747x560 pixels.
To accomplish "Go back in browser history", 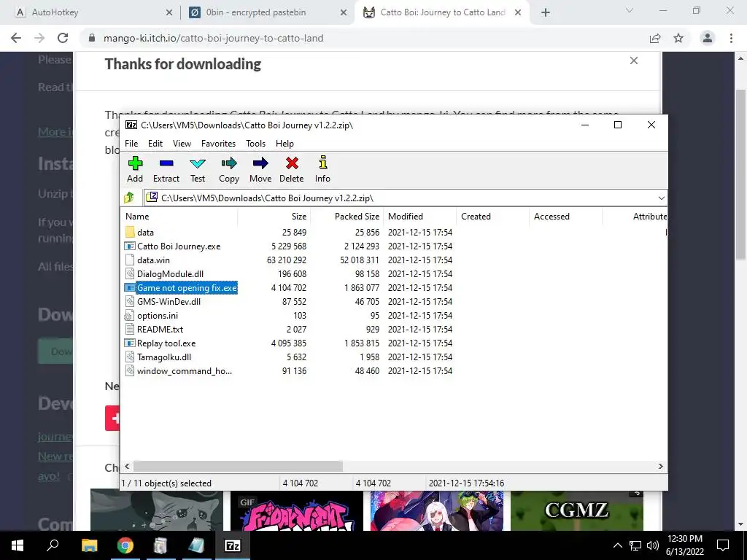I will tap(16, 38).
